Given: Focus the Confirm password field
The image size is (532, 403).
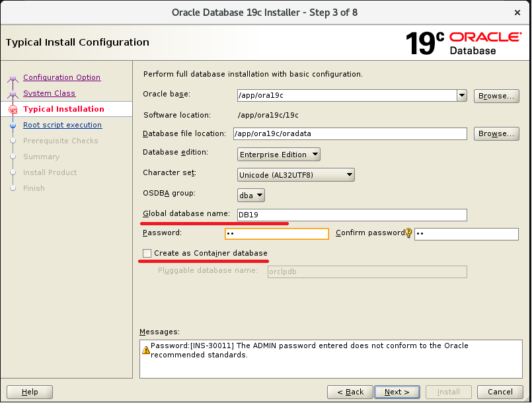Looking at the screenshot, I should pyautogui.click(x=467, y=234).
